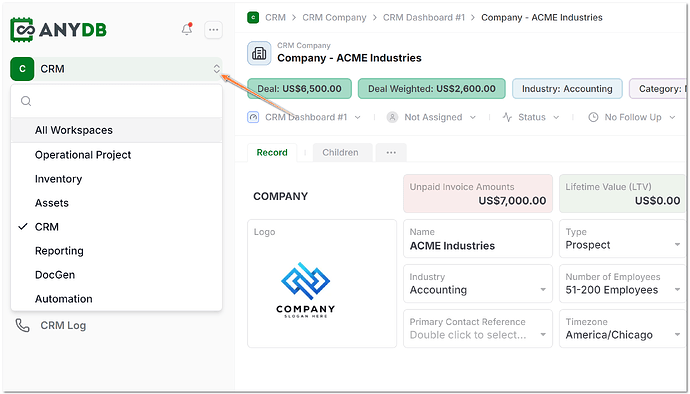Switch to Automation workspace

(117, 299)
